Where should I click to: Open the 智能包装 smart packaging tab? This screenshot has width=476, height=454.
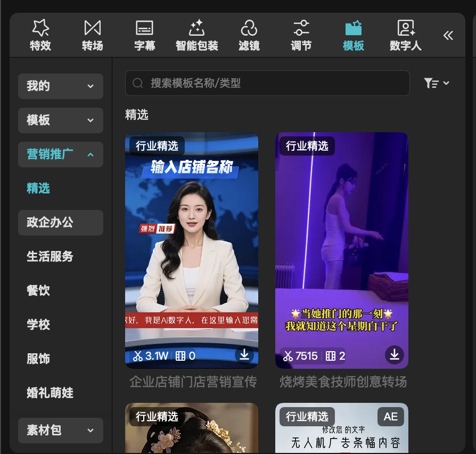pos(196,35)
